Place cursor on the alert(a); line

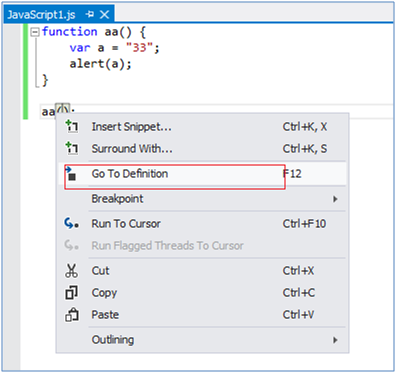pos(100,64)
